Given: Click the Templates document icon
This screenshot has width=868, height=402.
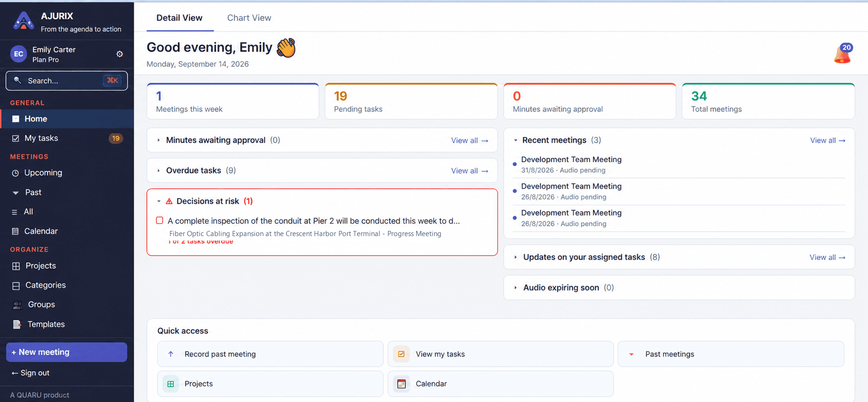Looking at the screenshot, I should 17,324.
